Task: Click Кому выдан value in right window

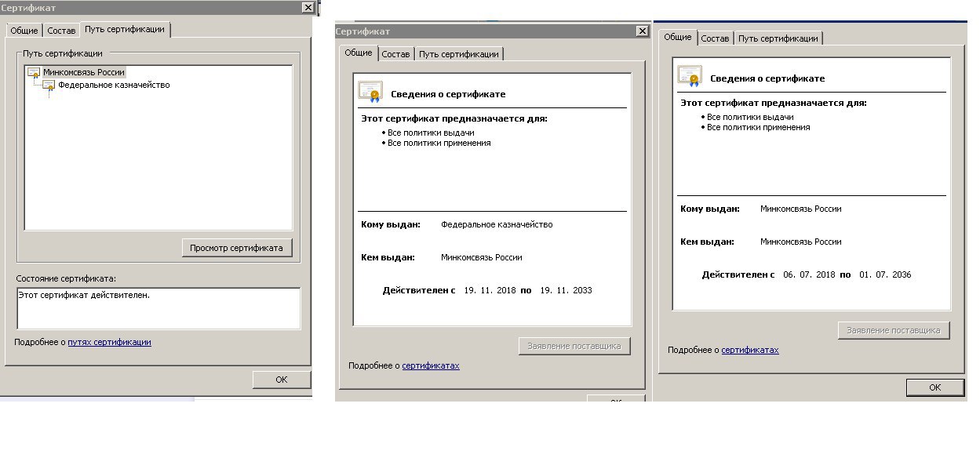Action: tap(800, 209)
